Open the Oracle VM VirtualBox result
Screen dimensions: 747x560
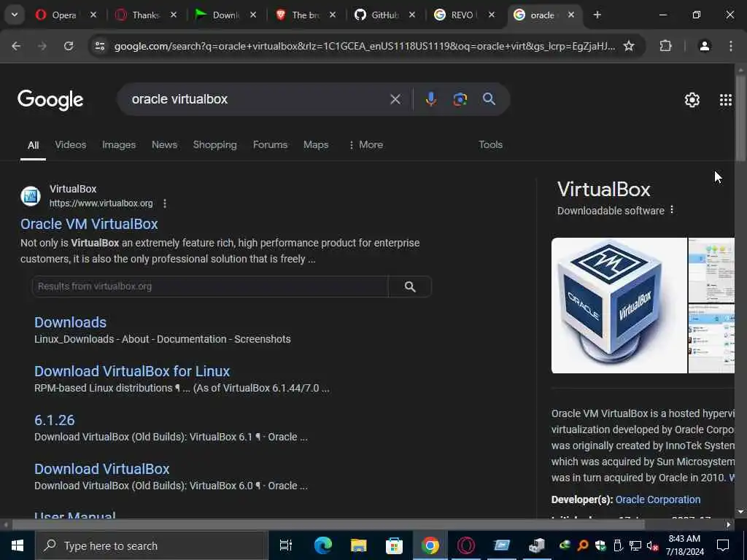[x=89, y=224]
